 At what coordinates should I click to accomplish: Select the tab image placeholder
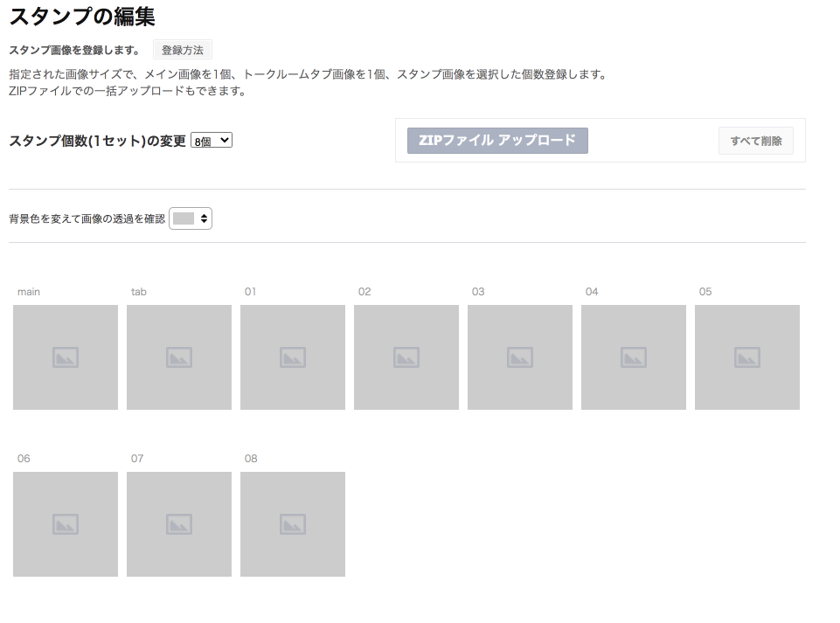coord(179,357)
